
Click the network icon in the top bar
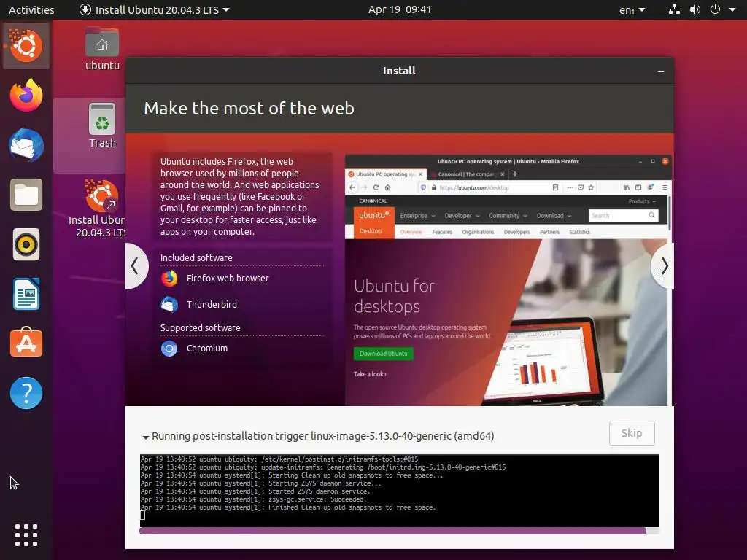coord(674,9)
